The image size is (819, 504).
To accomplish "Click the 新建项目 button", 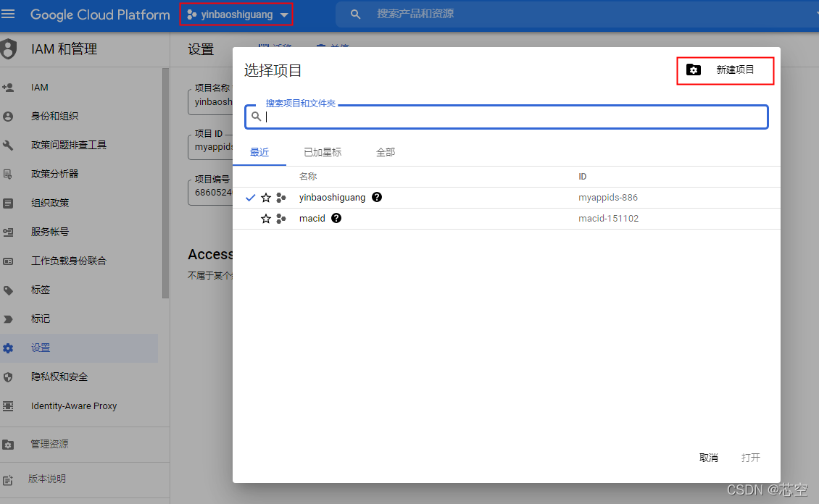I will click(726, 70).
